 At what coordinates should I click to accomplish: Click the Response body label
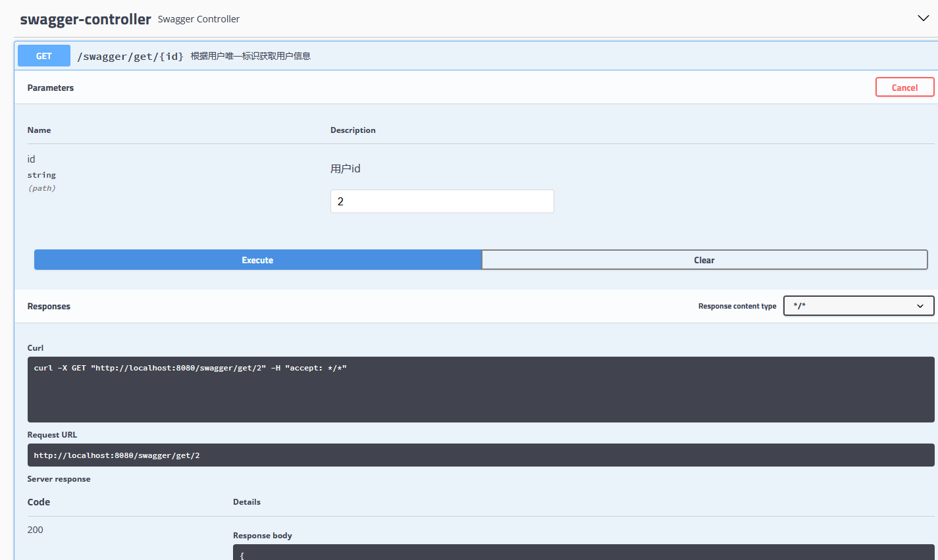(263, 535)
